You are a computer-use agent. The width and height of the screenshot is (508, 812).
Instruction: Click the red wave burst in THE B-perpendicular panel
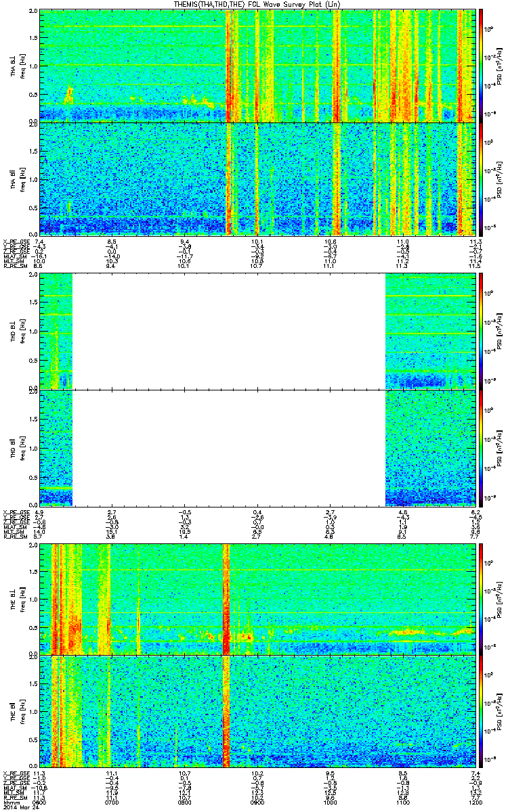click(226, 600)
